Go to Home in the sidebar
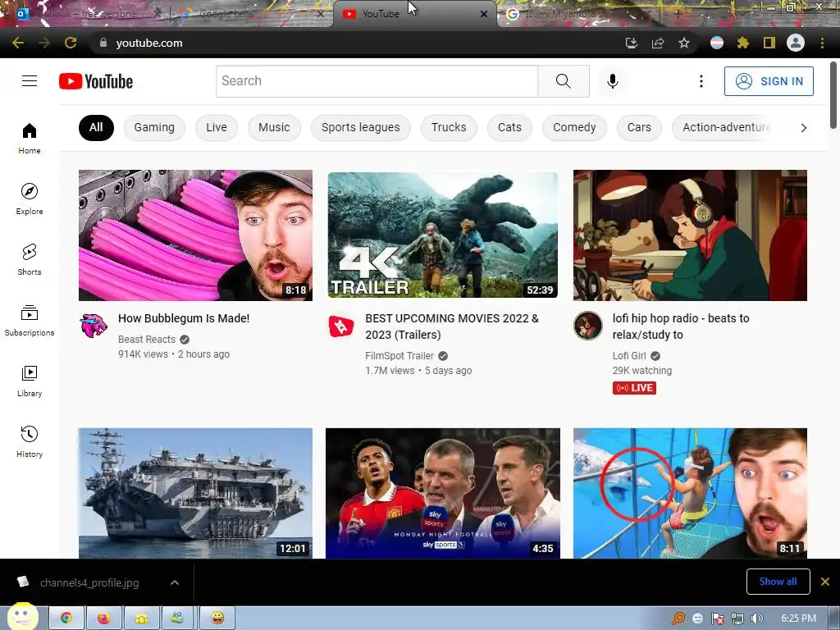Image resolution: width=840 pixels, height=630 pixels. point(30,138)
